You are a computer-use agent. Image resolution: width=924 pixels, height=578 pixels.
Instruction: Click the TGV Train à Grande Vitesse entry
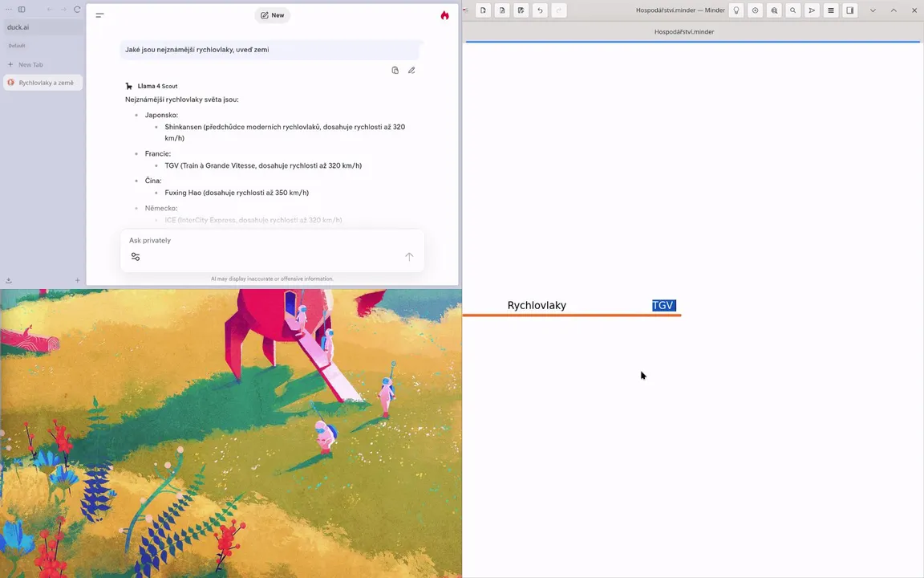[x=263, y=165]
